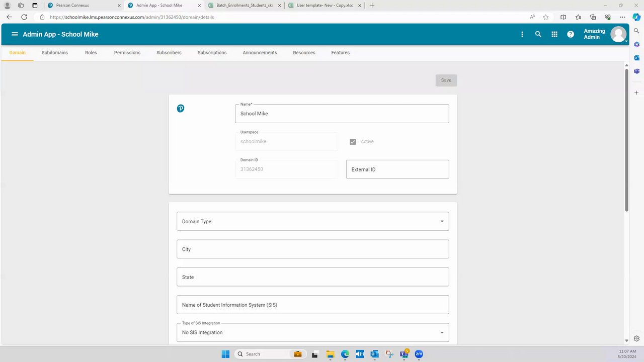Open the Browser essentials heart icon

pyautogui.click(x=608, y=17)
